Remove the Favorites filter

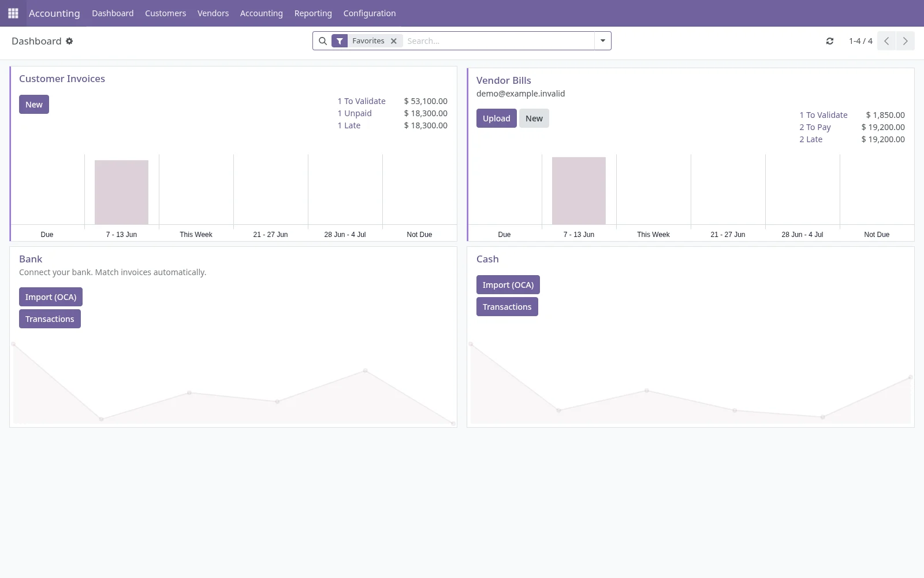[394, 41]
